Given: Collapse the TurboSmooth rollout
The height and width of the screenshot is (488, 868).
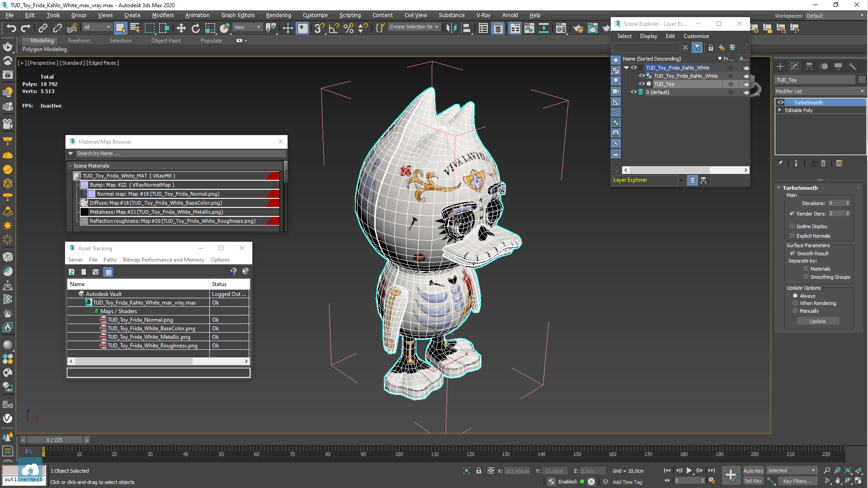Looking at the screenshot, I should pos(778,188).
